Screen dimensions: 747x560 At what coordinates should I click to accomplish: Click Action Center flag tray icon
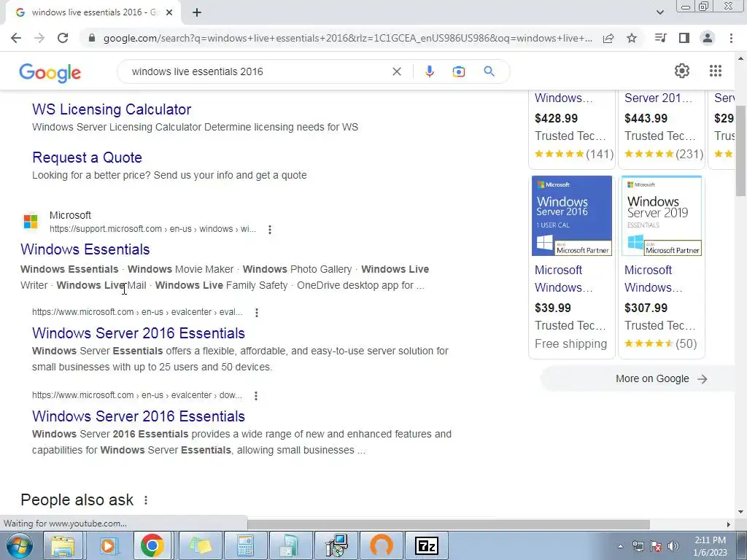point(656,546)
